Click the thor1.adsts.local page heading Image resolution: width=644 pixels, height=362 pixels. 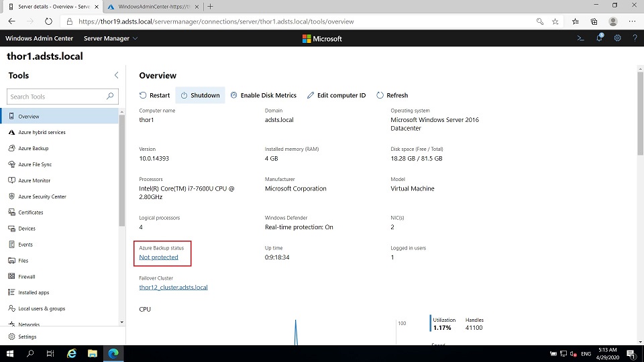point(45,56)
